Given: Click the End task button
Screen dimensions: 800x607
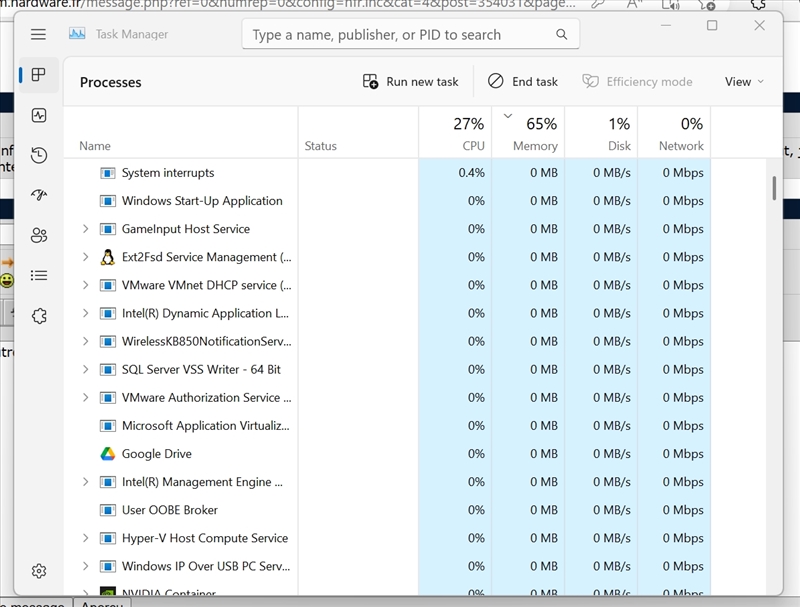Looking at the screenshot, I should click(x=522, y=82).
